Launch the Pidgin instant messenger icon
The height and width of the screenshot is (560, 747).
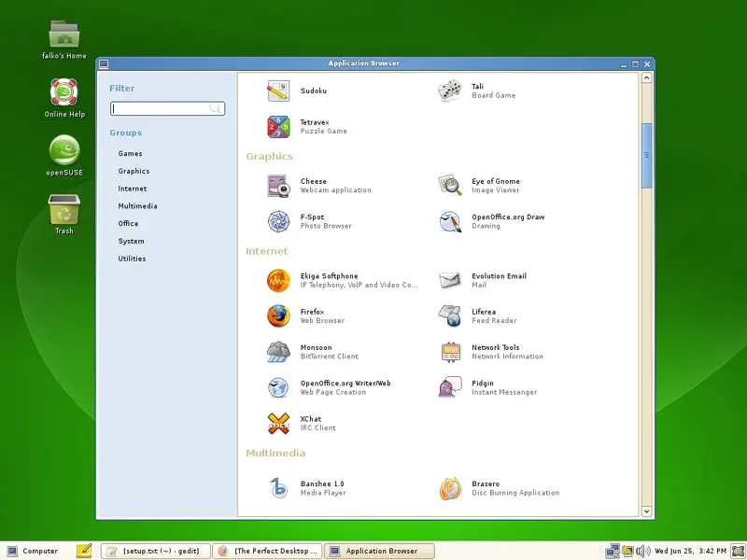[x=450, y=387]
